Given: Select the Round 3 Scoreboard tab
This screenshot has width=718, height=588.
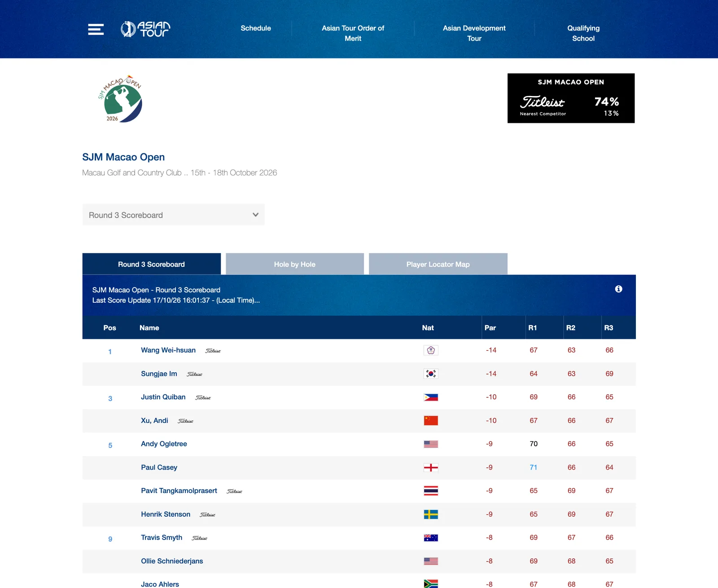Looking at the screenshot, I should 152,264.
